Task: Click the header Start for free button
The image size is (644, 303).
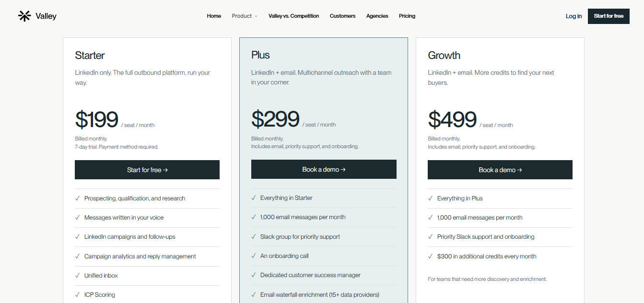Action: (609, 16)
